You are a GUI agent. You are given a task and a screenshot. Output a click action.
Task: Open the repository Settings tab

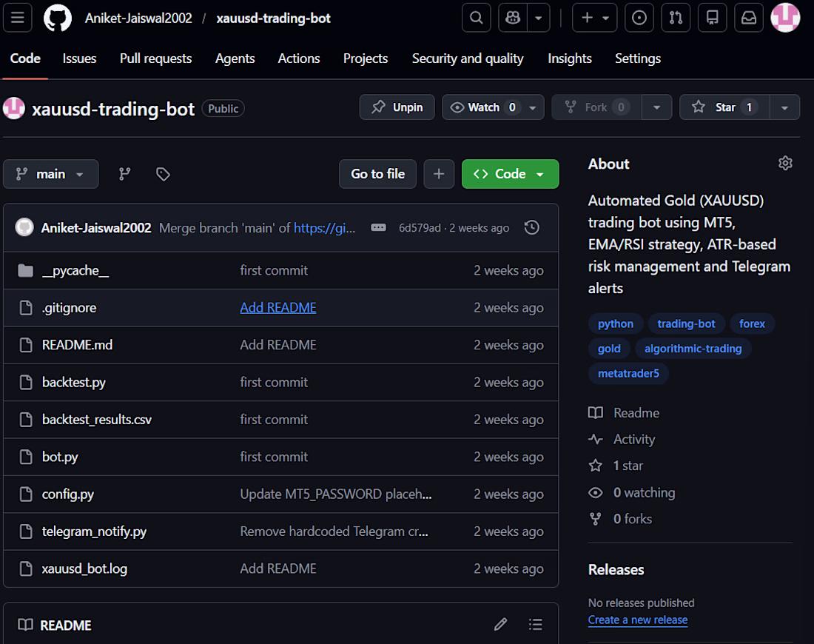click(x=637, y=58)
